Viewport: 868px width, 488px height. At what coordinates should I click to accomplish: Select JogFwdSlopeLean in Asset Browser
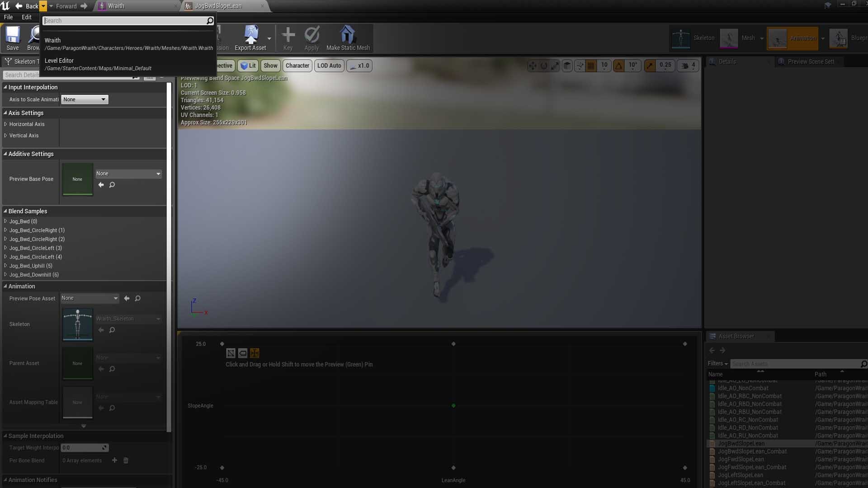741,459
